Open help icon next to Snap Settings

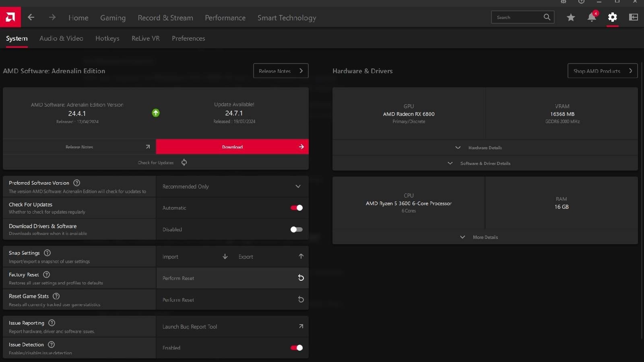47,253
